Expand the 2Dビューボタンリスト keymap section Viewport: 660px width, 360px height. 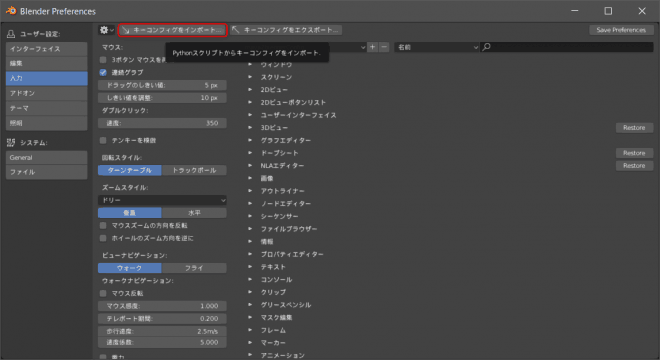pos(250,102)
